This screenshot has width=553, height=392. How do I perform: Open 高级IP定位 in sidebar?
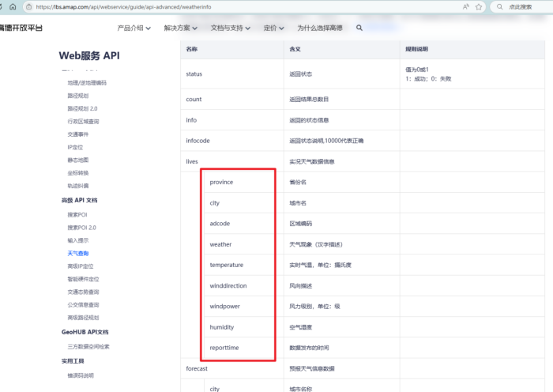(81, 266)
